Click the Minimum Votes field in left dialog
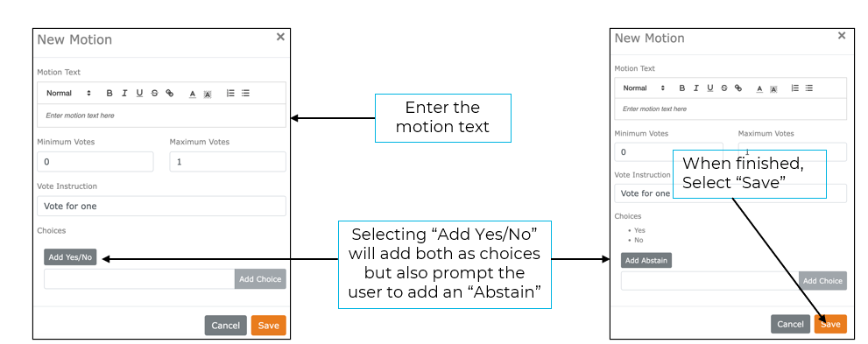 [95, 161]
